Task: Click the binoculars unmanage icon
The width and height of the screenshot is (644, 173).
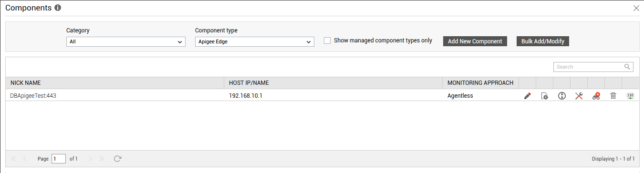Action: click(x=596, y=96)
